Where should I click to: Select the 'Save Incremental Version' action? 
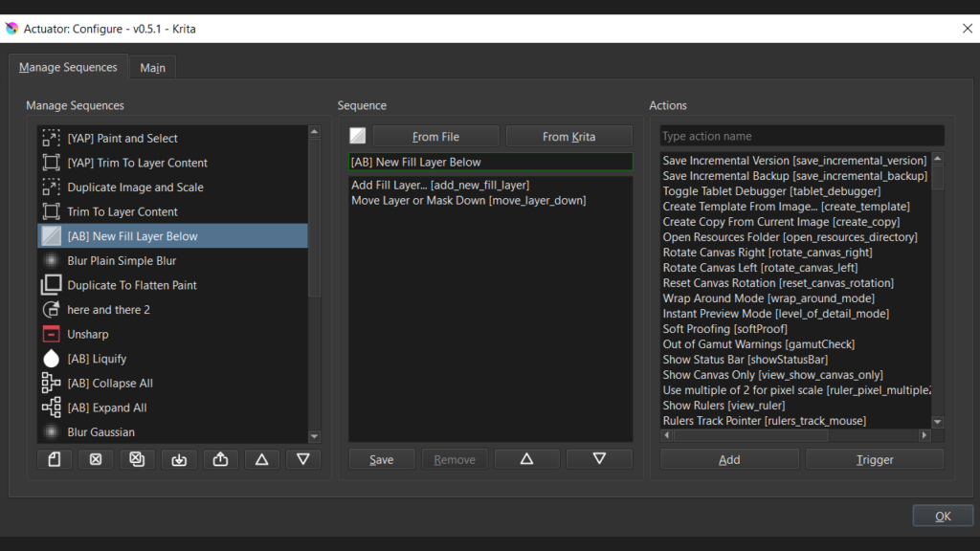coord(794,161)
